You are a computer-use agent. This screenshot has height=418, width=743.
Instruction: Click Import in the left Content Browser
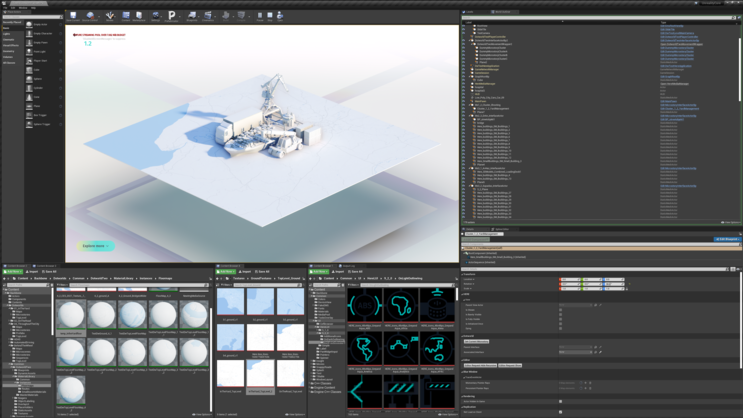coord(32,271)
